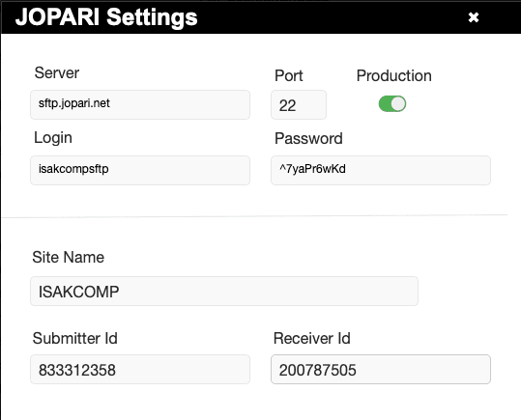Click the Login label
This screenshot has width=521, height=420.
53,138
